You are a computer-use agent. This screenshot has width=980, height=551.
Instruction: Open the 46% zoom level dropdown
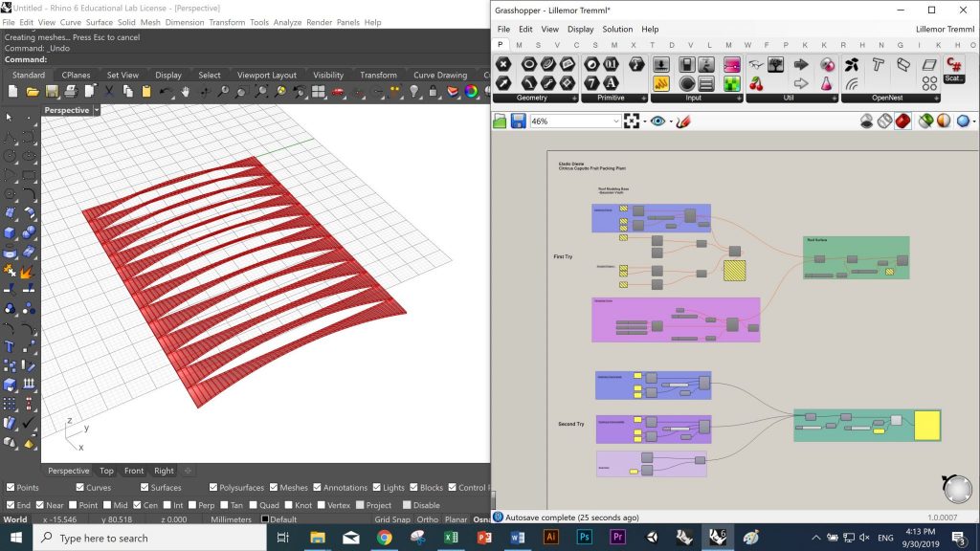[x=615, y=121]
